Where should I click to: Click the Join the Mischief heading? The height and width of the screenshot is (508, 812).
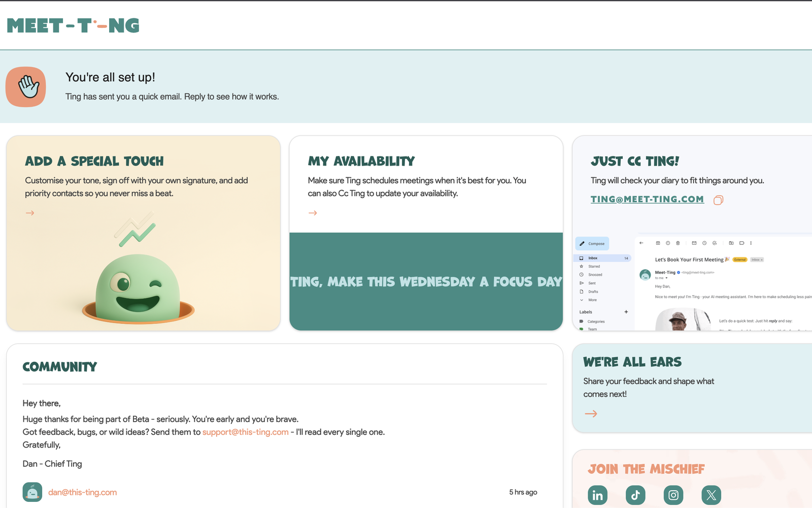646,469
